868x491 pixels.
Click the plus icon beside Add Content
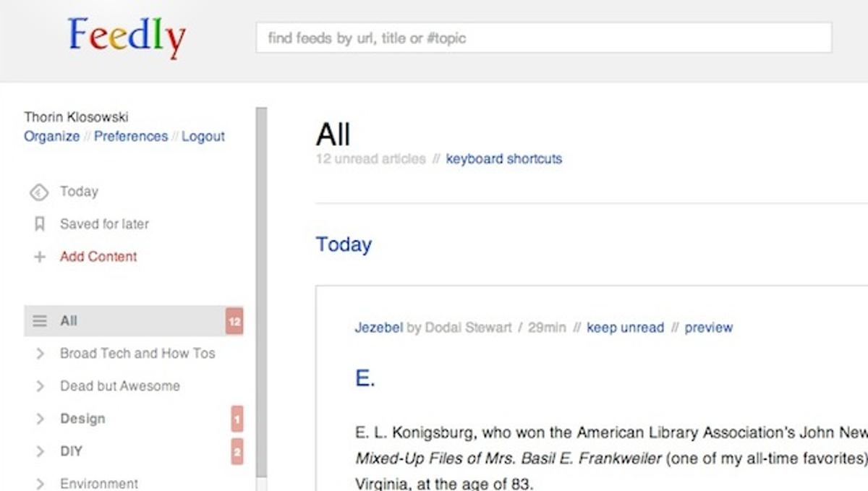(40, 257)
